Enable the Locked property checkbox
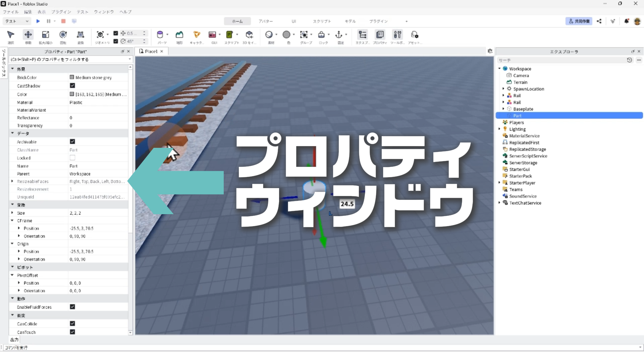 point(72,158)
